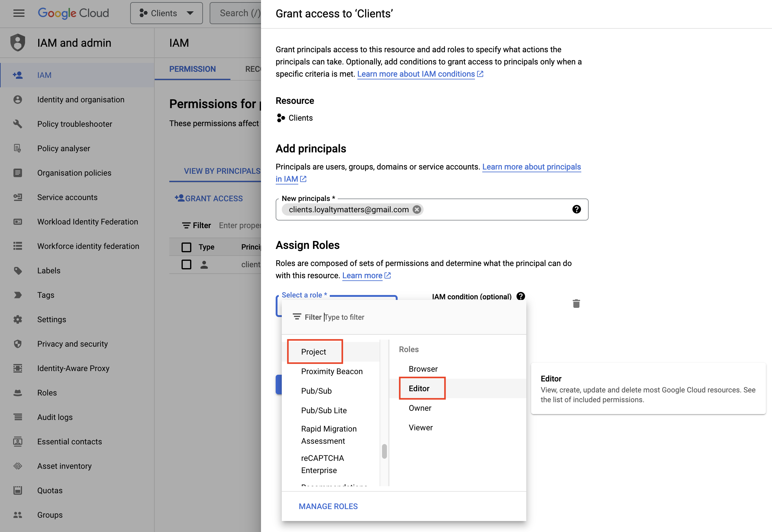Click the Workload Identity Federation icon
Viewport: 772px width, 532px height.
(x=18, y=222)
